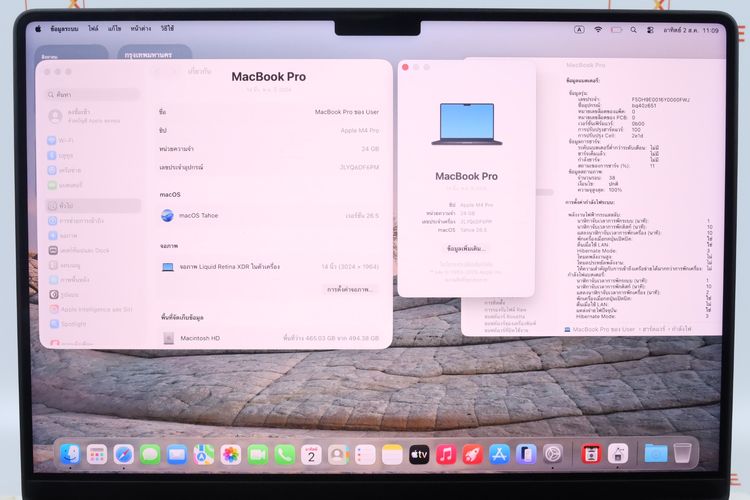Viewport: 750px width, 500px height.
Task: Click the ค้นหา search field in Settings
Action: coord(92,95)
